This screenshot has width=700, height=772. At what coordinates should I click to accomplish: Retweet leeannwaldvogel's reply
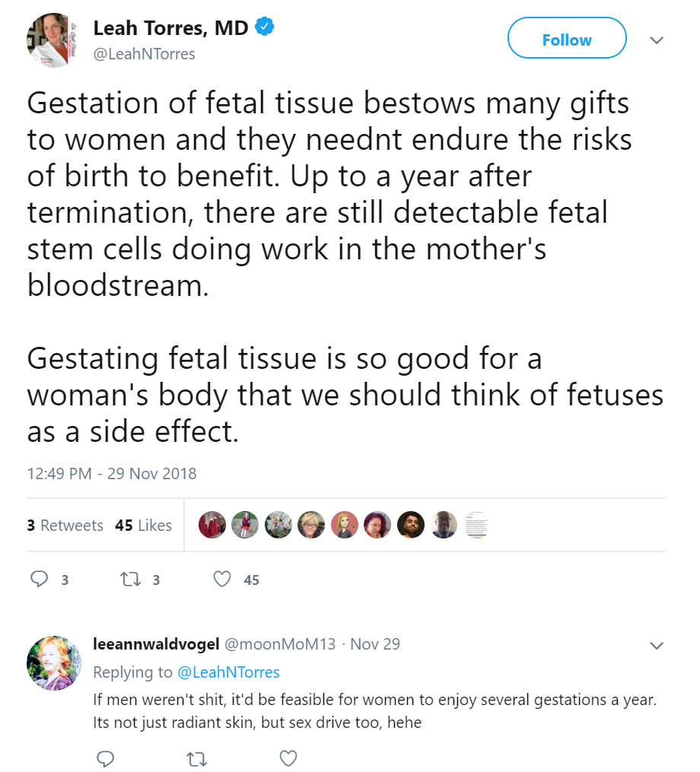(x=197, y=758)
